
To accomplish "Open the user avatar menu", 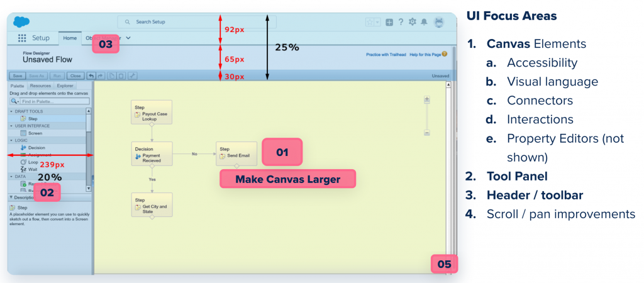I will pyautogui.click(x=439, y=22).
